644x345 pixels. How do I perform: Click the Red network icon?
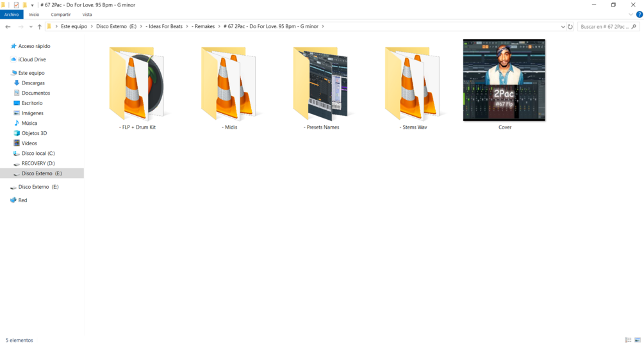[x=13, y=200]
